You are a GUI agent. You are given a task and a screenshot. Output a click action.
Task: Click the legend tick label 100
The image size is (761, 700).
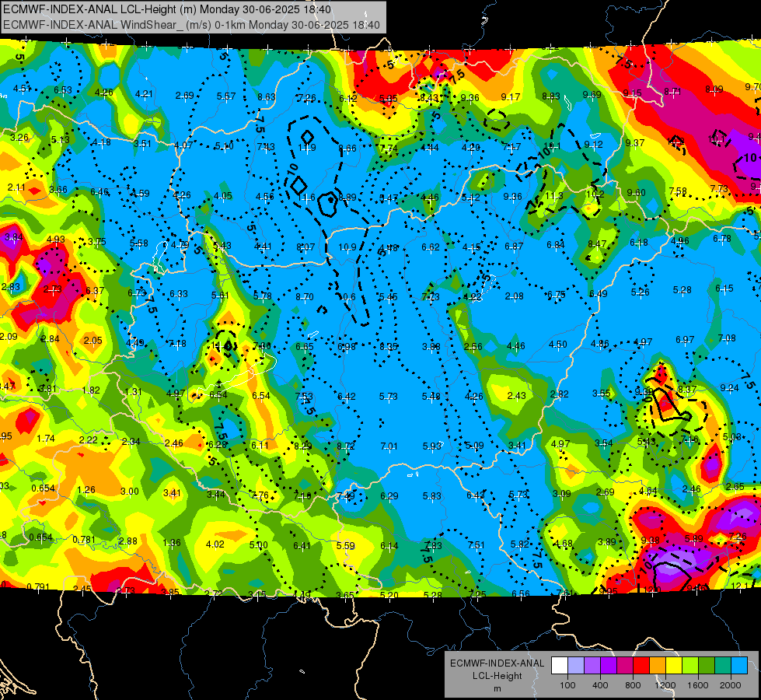pyautogui.click(x=568, y=685)
